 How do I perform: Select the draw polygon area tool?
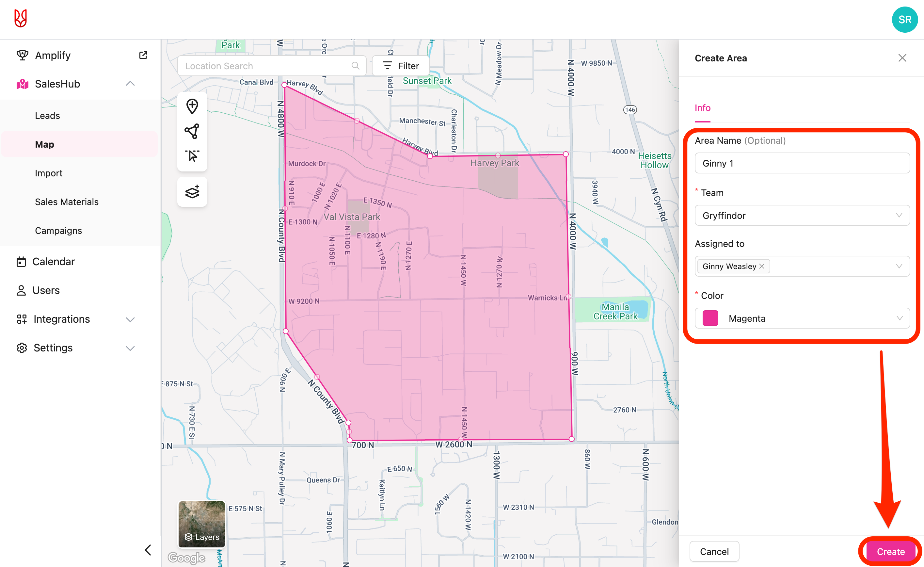(192, 131)
